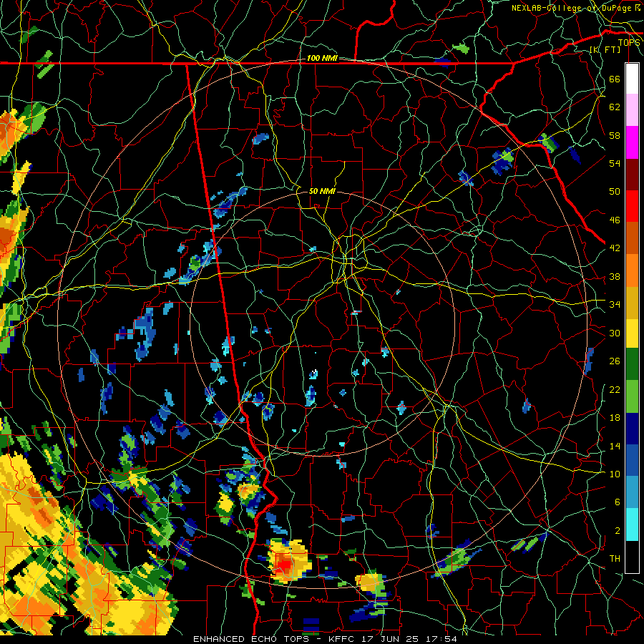The height and width of the screenshot is (644, 644).
Task: Select the dark orange legend swatch
Action: 632,238
